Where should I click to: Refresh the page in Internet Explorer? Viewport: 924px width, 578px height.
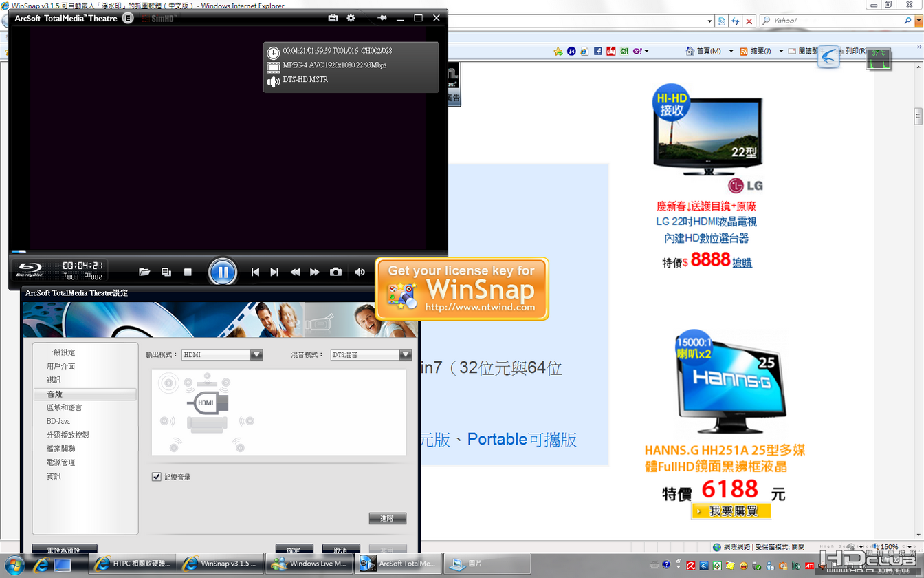tap(736, 21)
